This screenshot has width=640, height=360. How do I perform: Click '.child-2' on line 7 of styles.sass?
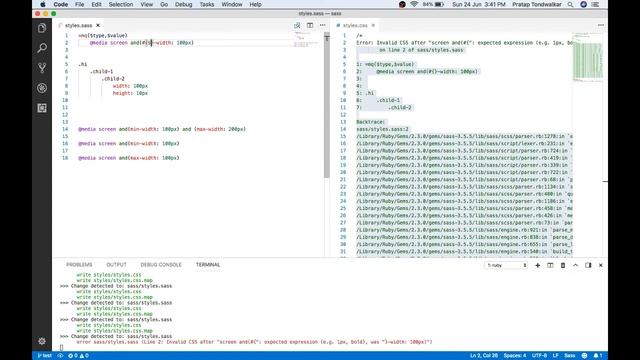[113, 79]
